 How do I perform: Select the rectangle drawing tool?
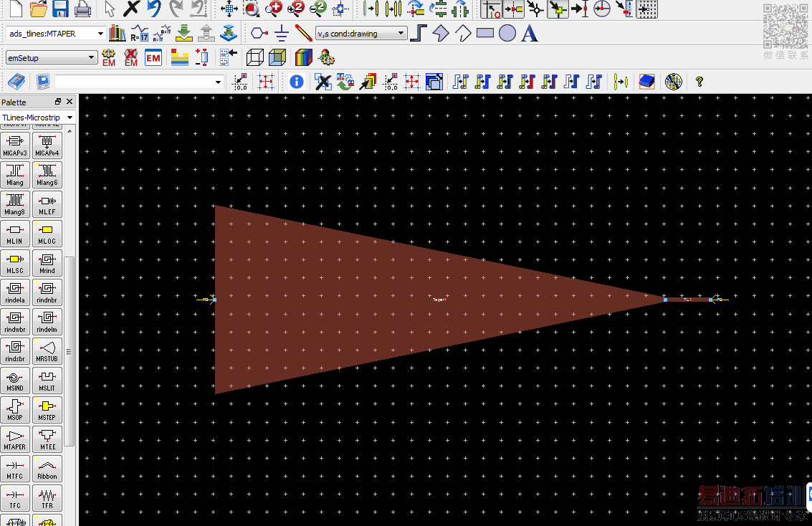click(484, 33)
